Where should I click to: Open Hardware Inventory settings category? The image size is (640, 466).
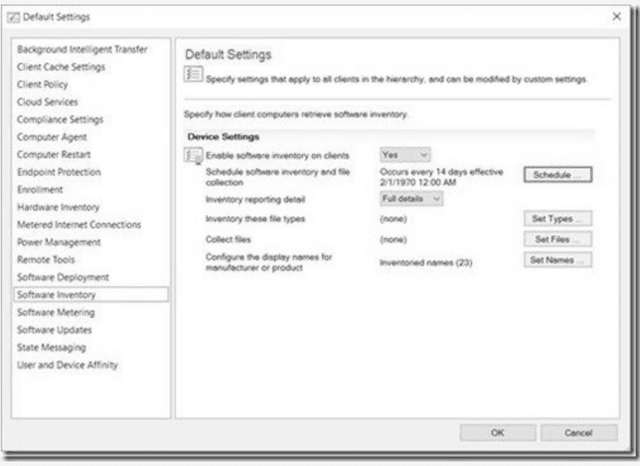[58, 207]
